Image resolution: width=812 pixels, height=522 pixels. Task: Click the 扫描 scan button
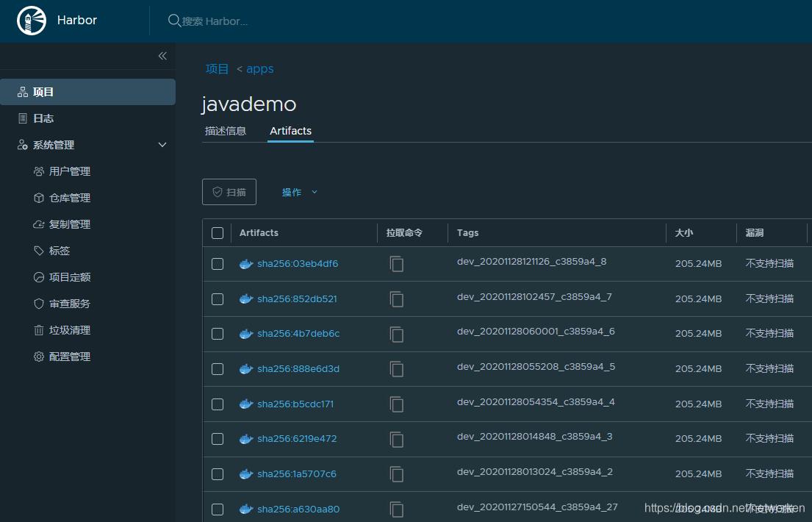tap(229, 192)
